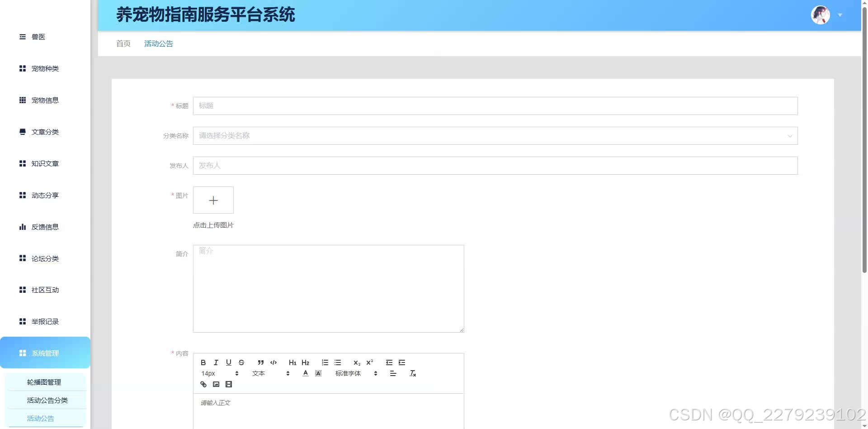Toggle strikethrough formatting in the editor

[x=241, y=362]
